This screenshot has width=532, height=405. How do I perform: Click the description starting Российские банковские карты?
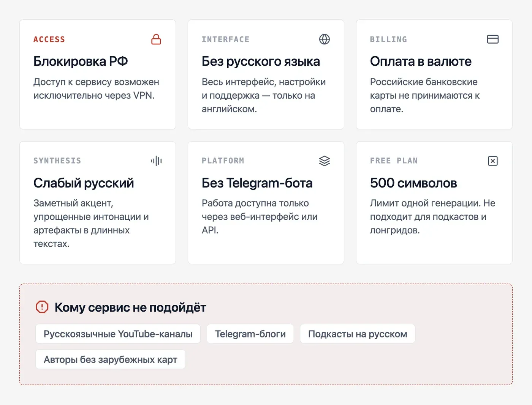pyautogui.click(x=425, y=96)
